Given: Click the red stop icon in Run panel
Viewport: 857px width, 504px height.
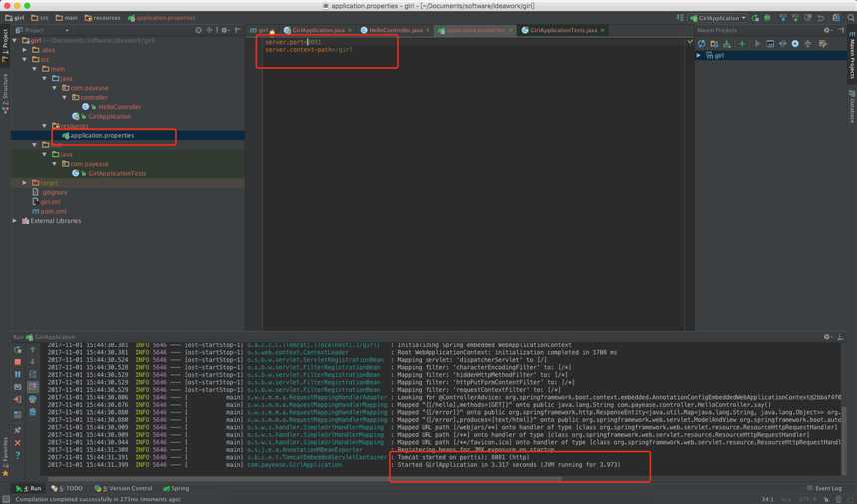Looking at the screenshot, I should [x=18, y=362].
